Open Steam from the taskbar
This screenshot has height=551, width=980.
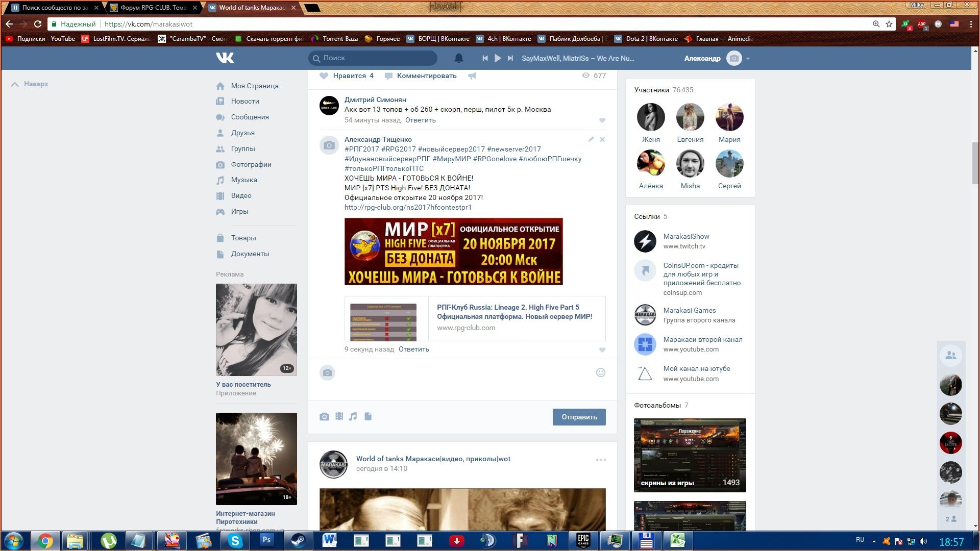point(298,540)
